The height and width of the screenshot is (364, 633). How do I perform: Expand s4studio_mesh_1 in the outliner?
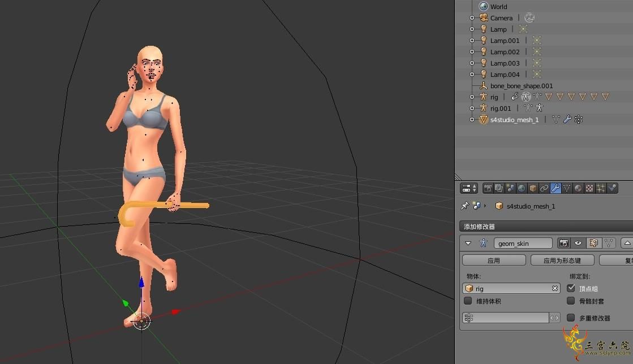(x=472, y=119)
